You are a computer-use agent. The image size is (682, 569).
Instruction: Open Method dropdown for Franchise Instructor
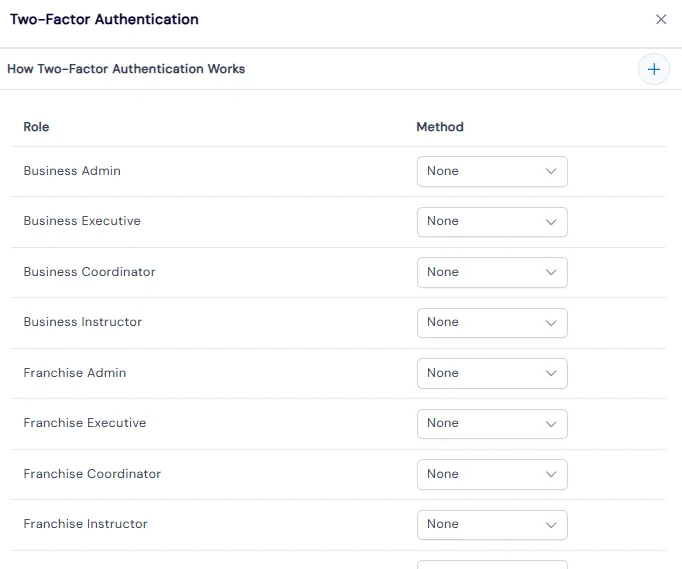(x=492, y=525)
